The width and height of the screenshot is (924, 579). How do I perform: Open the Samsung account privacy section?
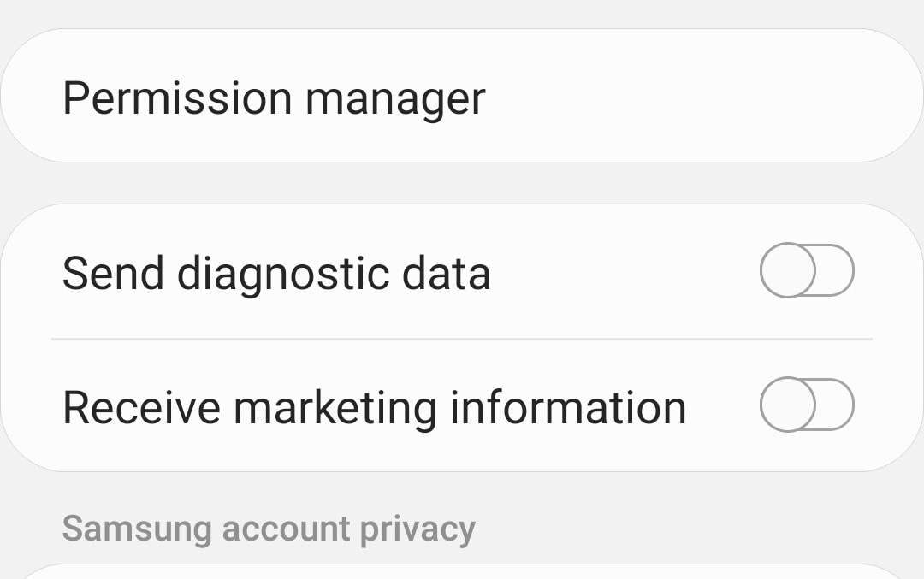(x=268, y=529)
